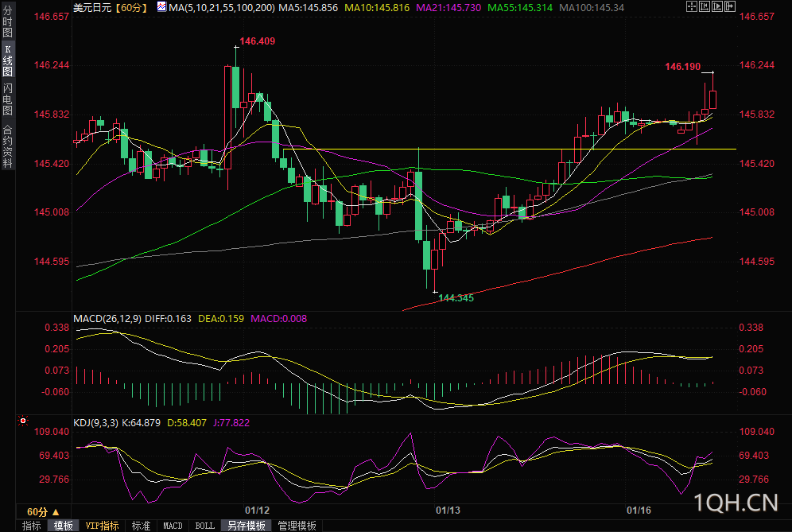Image resolution: width=792 pixels, height=532 pixels.
Task: Apply the MACD template
Action: click(x=173, y=526)
